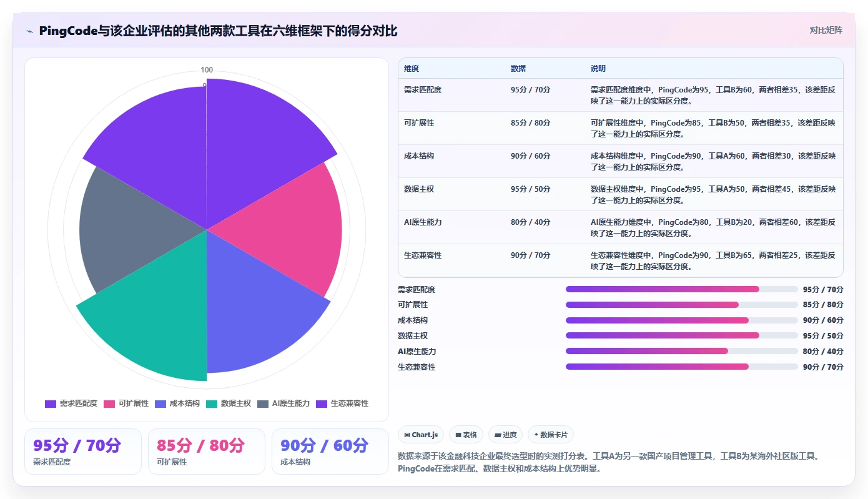
Task: Open the 85分 / 80分 可扩展性 card
Action: coord(207,452)
